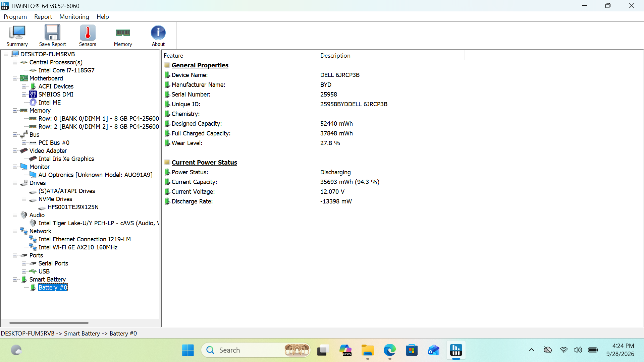Expand the PCI Bus #0 branch
Image resolution: width=644 pixels, height=362 pixels.
pos(24,143)
